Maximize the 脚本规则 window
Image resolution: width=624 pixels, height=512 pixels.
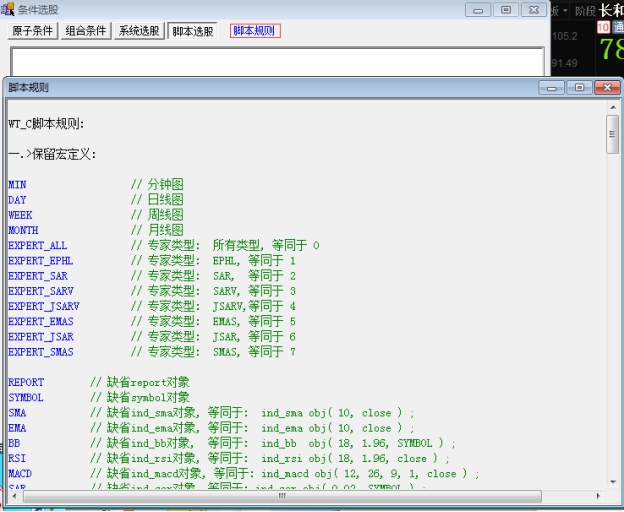pyautogui.click(x=578, y=88)
